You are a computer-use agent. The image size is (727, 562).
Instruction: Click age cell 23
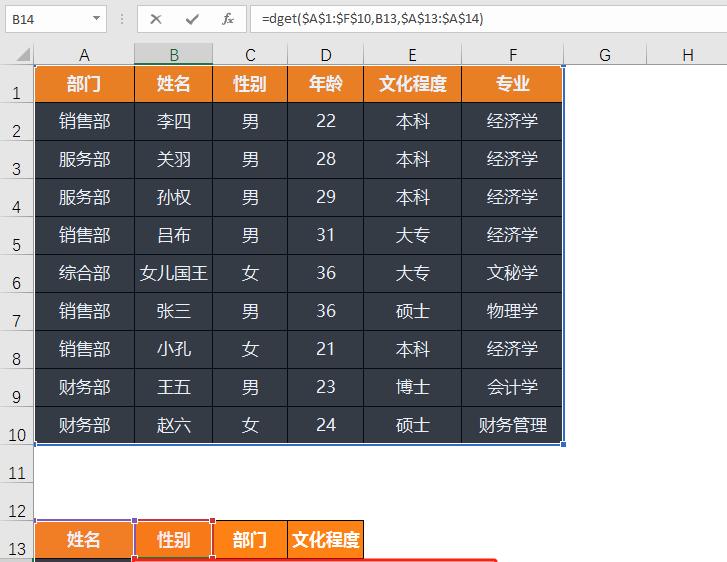click(x=325, y=388)
